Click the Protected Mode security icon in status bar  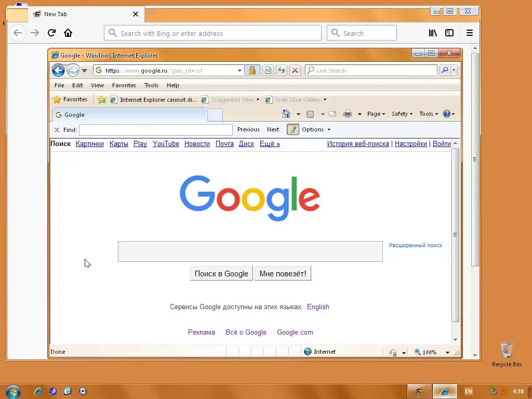(393, 352)
